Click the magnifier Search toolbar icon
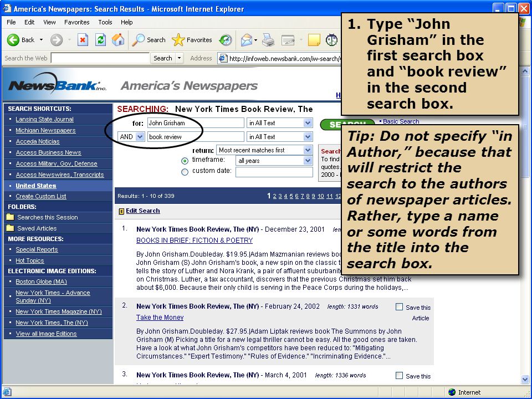Viewport: 532px width, 399px height. tap(138, 40)
